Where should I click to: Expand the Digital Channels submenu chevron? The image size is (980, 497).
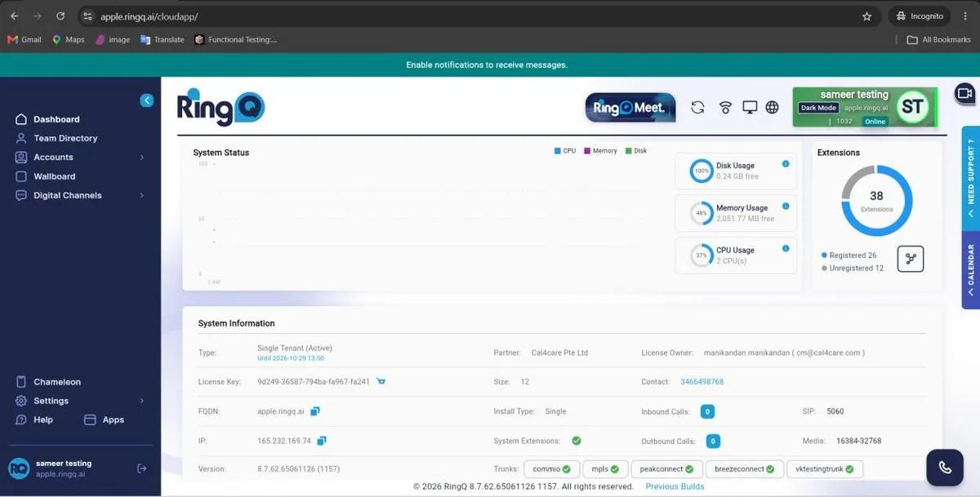pos(142,196)
